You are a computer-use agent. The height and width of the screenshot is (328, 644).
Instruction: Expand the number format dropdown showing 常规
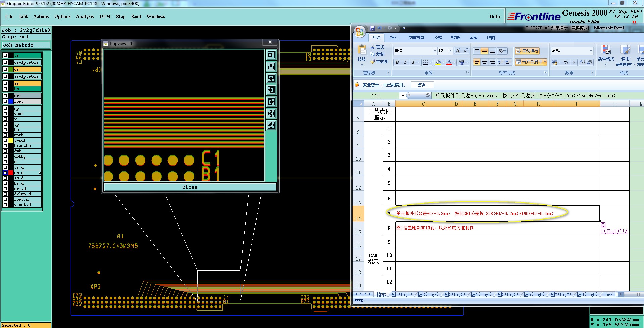(x=591, y=51)
